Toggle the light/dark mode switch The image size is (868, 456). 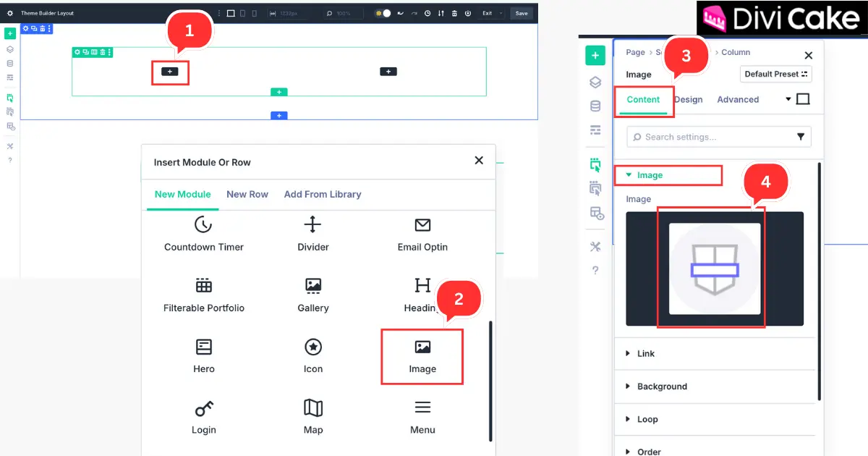click(x=383, y=13)
